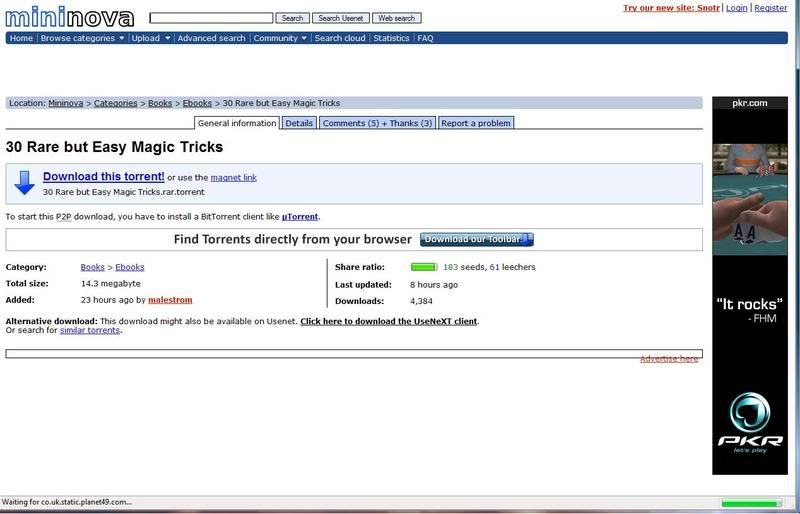Click the Web search button
Viewport: 800px width, 514px height.
click(x=396, y=18)
